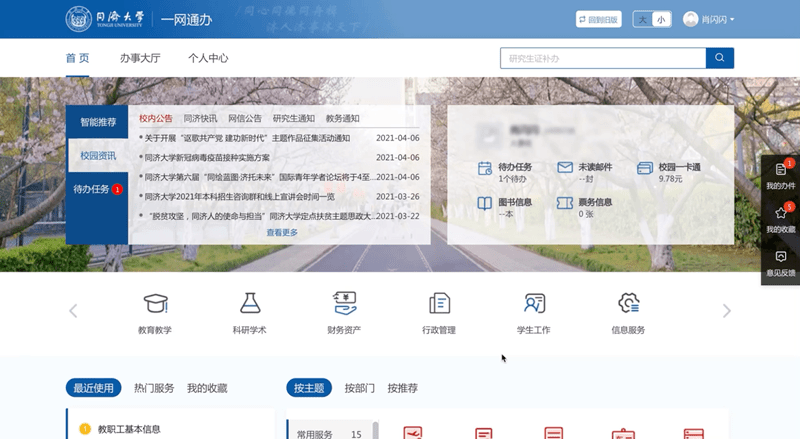Open the 学生工作 category icon
The image size is (800, 439).
click(534, 304)
